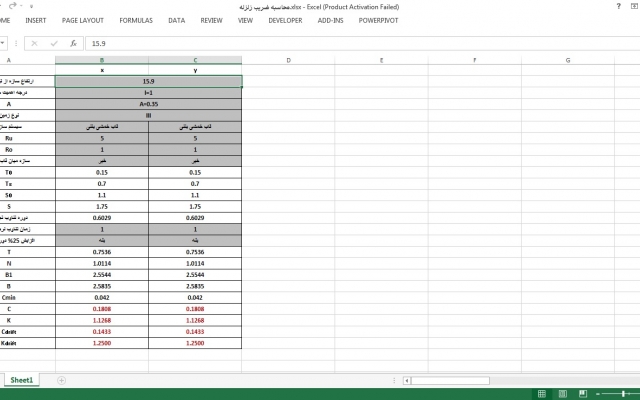Screen dimensions: 640x400
Task: Click the x header cell in column B
Action: (102, 70)
